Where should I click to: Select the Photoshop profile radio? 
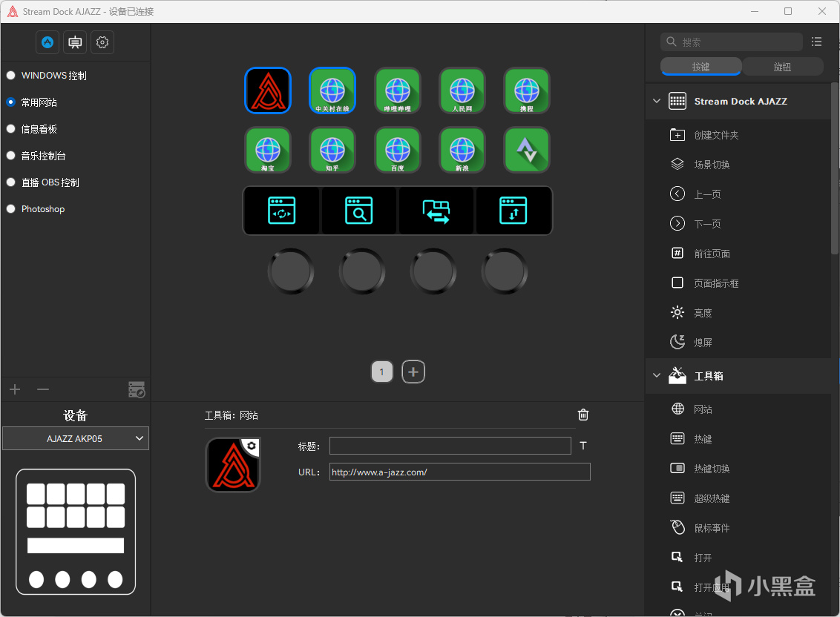click(10, 209)
